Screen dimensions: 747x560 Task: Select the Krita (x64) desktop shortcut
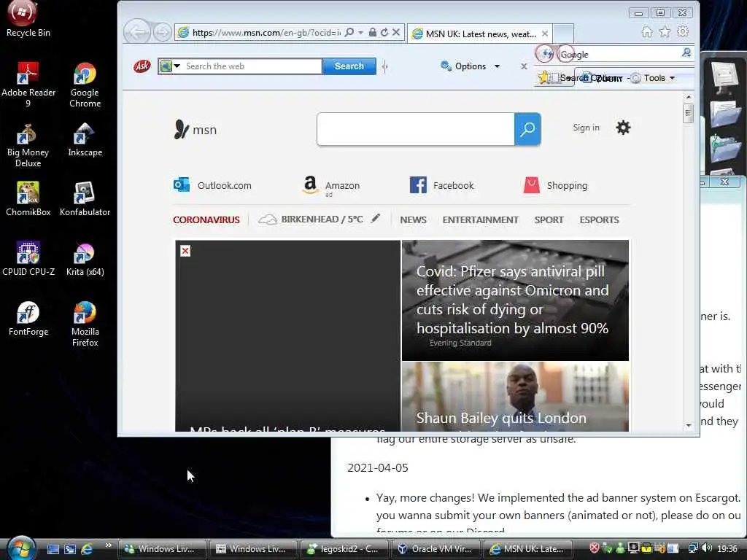tap(85, 259)
